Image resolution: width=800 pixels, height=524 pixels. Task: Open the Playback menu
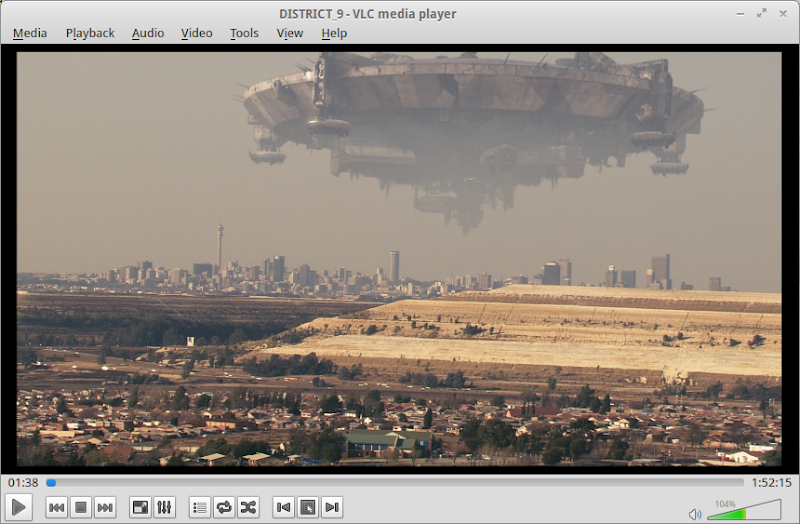90,33
